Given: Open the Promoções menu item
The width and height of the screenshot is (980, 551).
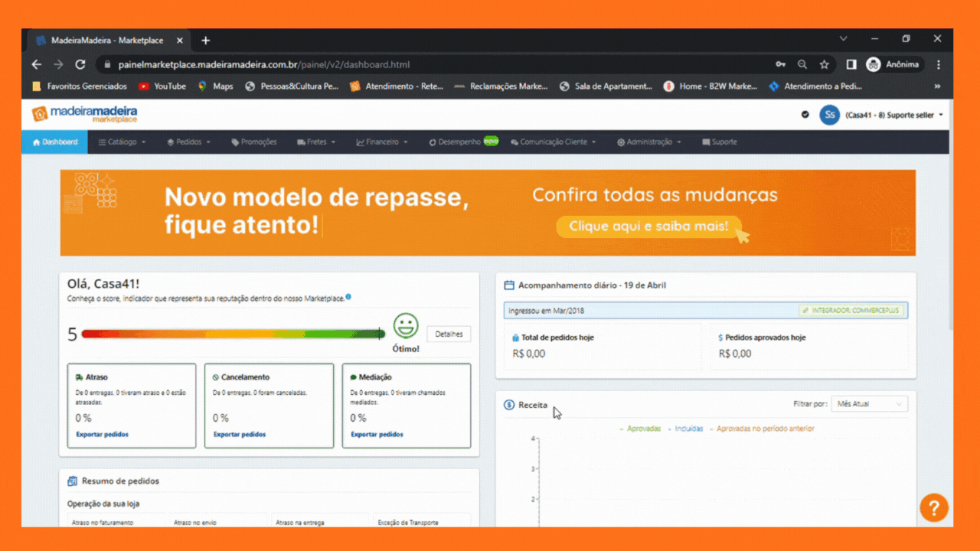Looking at the screenshot, I should (253, 142).
